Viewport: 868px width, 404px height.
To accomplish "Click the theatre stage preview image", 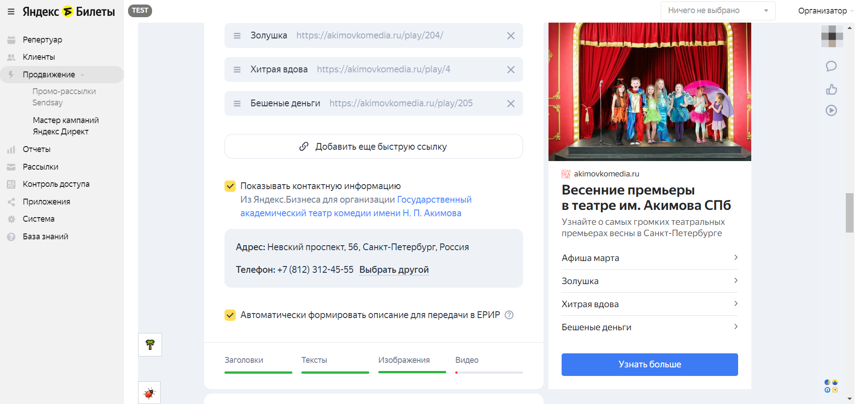I will tap(650, 92).
